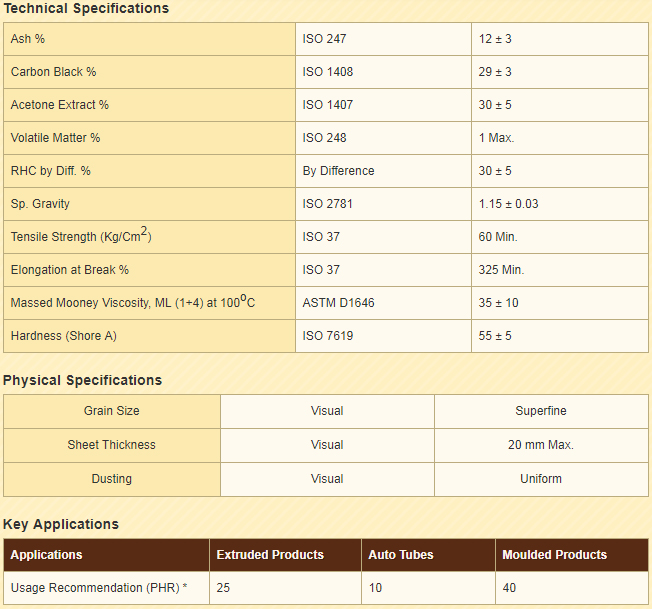
Task: Click the 'Superfine' value
Action: 541,411
